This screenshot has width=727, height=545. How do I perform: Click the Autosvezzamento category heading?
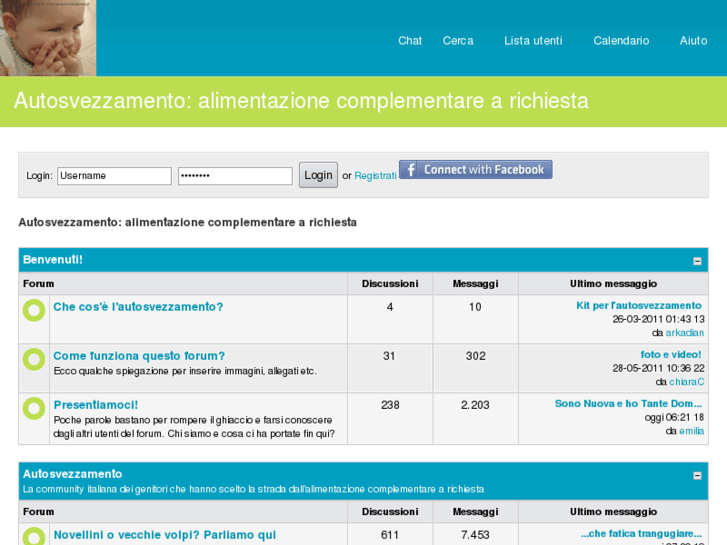click(72, 474)
